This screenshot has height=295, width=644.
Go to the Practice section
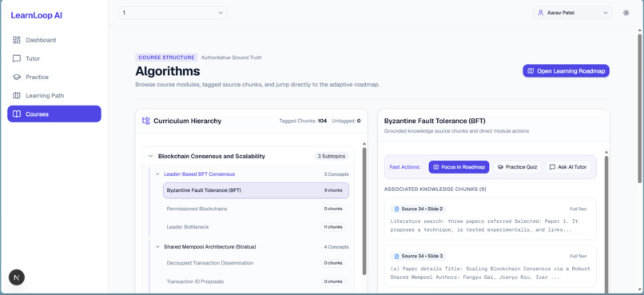coord(54,77)
